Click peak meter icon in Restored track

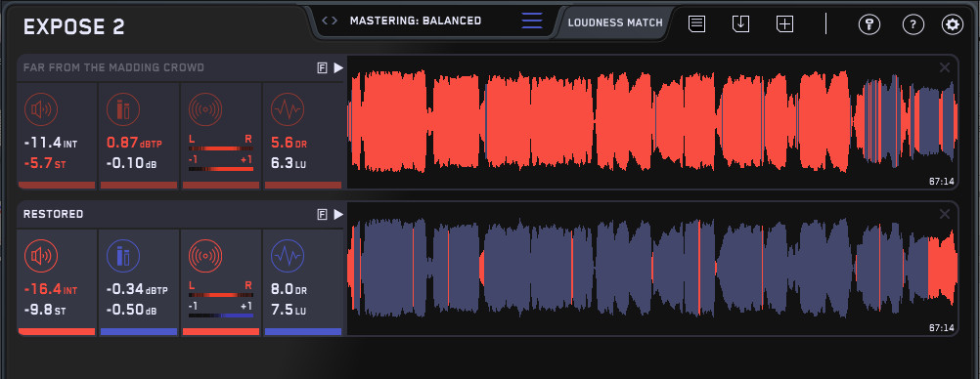click(123, 256)
